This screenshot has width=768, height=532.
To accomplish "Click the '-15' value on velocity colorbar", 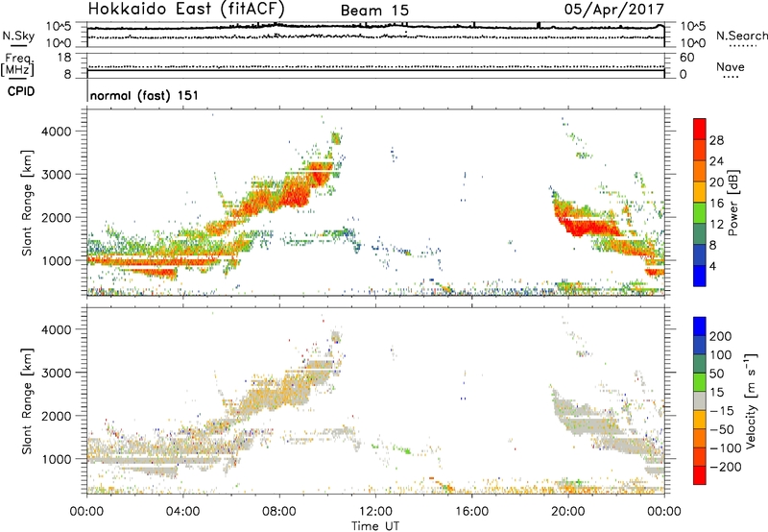I will click(722, 411).
